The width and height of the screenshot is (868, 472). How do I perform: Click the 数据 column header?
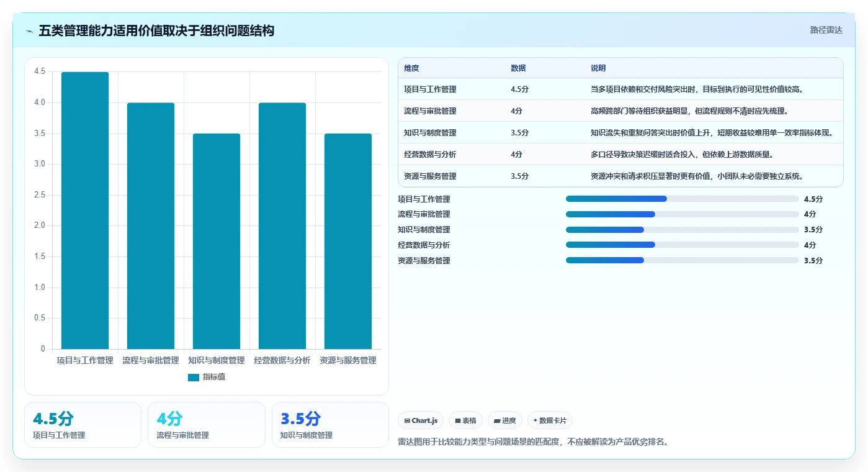coord(518,68)
